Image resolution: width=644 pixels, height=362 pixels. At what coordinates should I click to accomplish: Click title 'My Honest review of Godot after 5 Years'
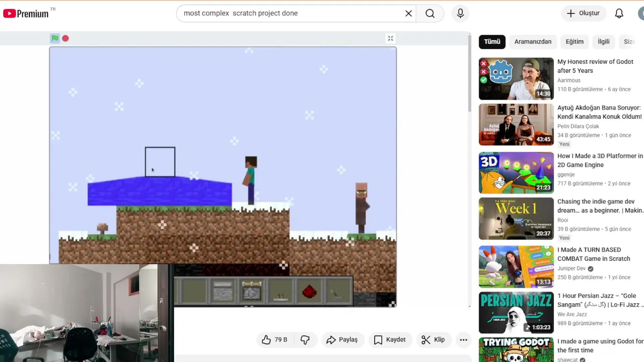click(595, 66)
